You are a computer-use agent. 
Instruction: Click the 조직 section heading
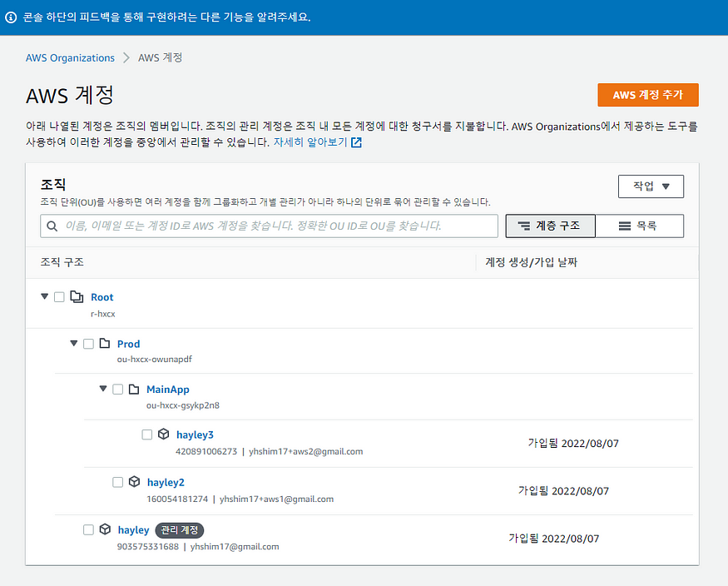(x=53, y=184)
